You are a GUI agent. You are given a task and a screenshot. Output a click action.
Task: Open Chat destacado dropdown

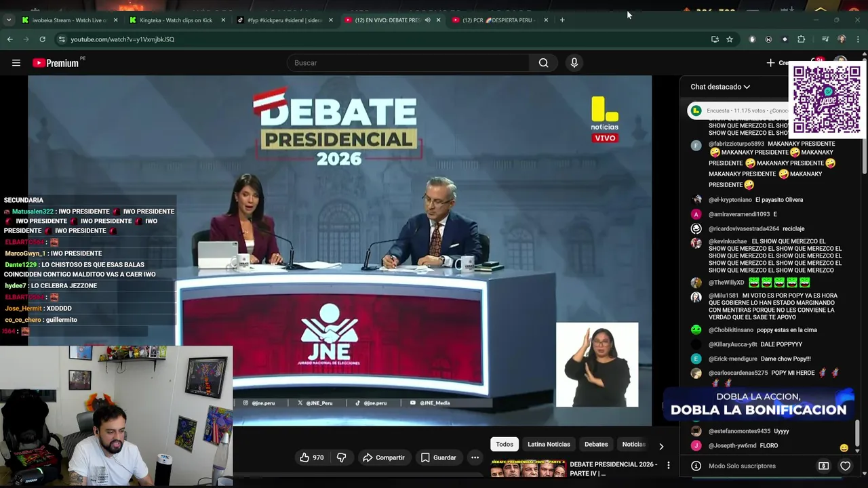pos(720,87)
